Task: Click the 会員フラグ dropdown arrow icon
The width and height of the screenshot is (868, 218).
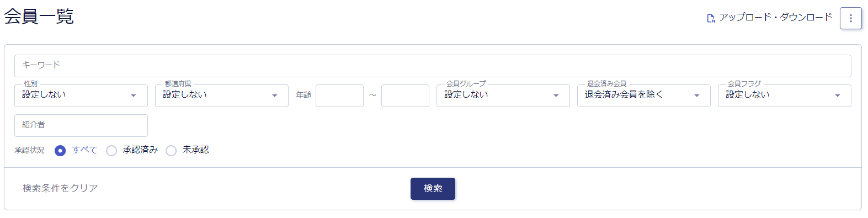Action: pos(837,95)
